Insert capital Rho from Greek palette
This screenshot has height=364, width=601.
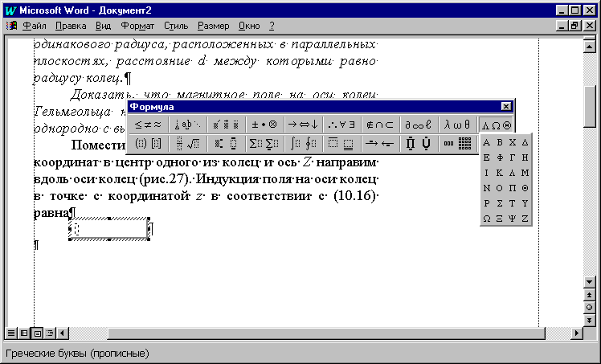pyautogui.click(x=486, y=203)
